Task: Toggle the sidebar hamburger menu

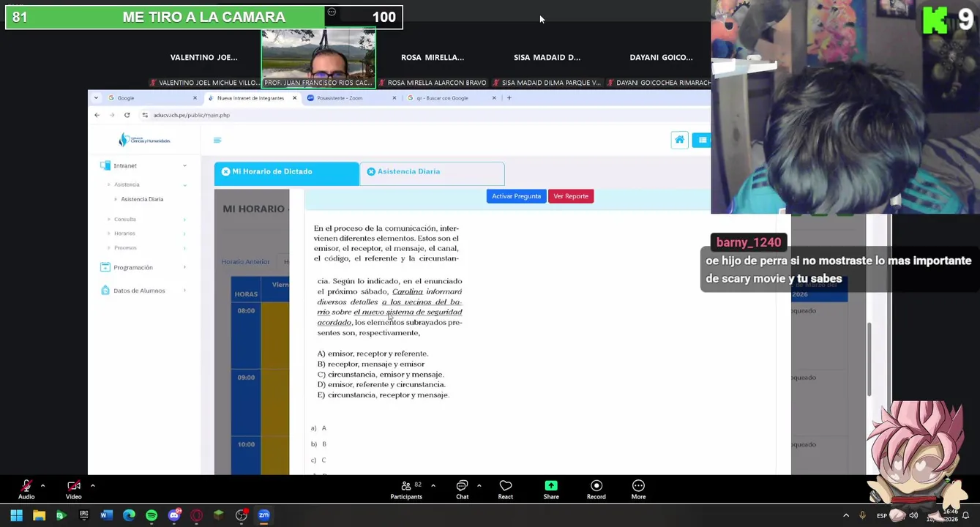Action: pos(217,141)
